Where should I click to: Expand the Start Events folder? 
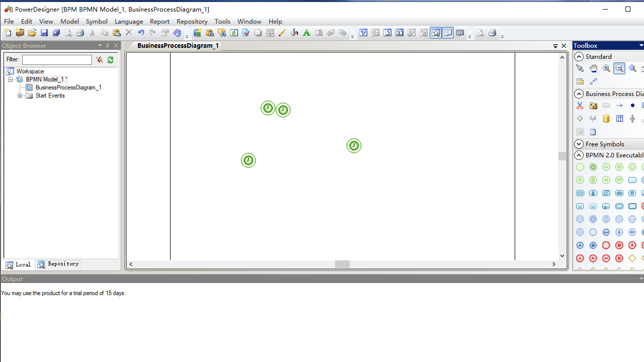coord(20,96)
